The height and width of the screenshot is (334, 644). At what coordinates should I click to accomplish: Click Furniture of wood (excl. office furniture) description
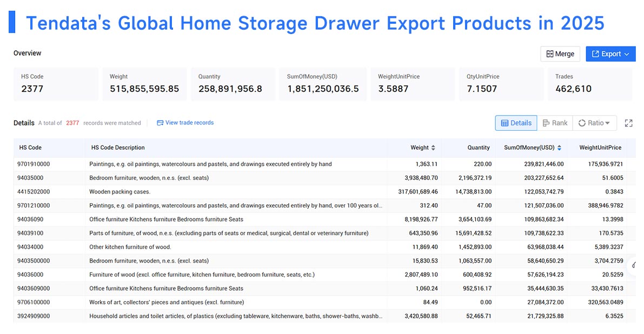[x=202, y=275]
